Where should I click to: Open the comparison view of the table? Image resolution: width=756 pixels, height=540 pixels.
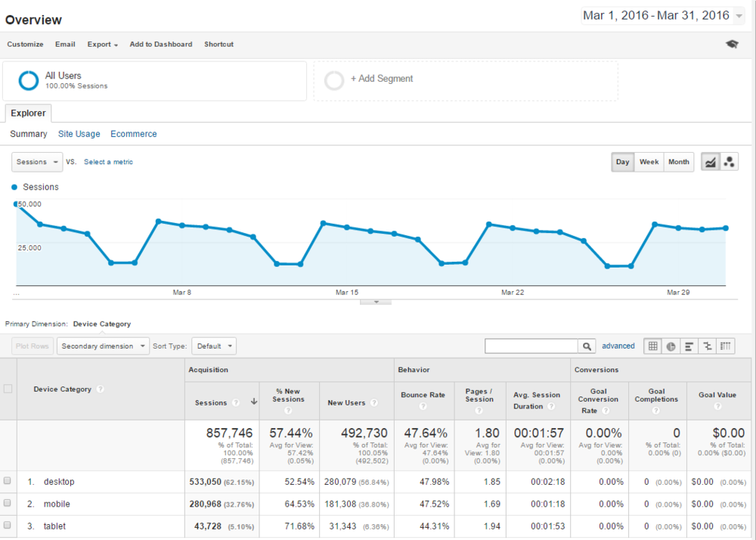(x=707, y=346)
